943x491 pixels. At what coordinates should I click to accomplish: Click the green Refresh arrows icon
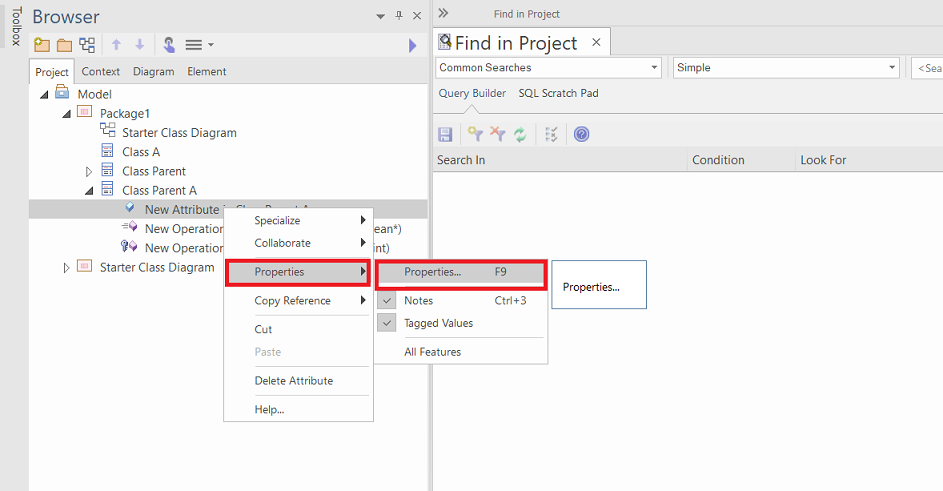pos(520,134)
